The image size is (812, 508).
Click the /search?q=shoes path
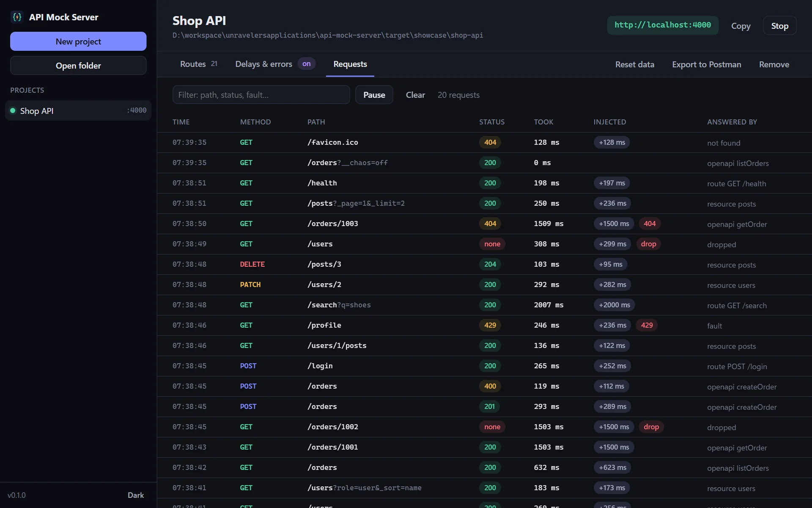[339, 305]
